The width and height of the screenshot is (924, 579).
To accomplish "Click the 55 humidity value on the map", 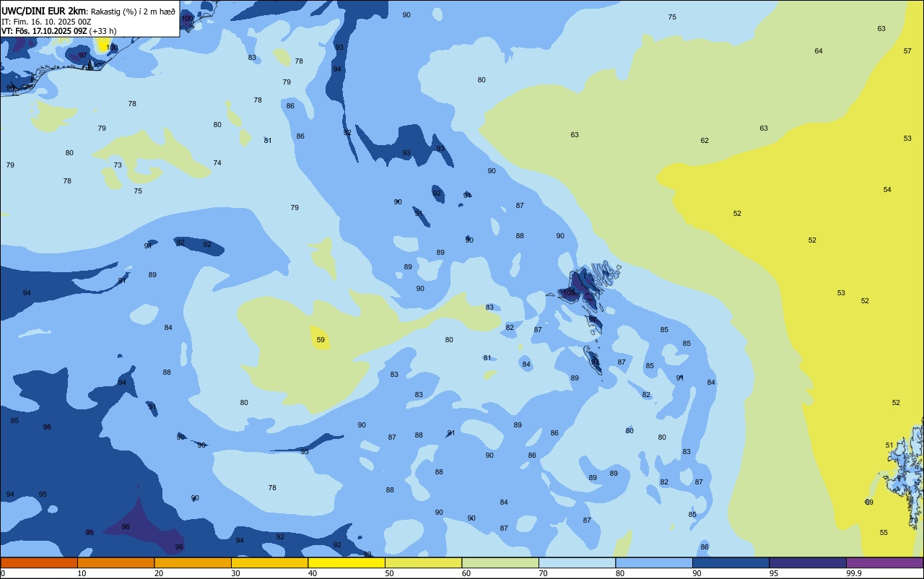I will coord(884,533).
